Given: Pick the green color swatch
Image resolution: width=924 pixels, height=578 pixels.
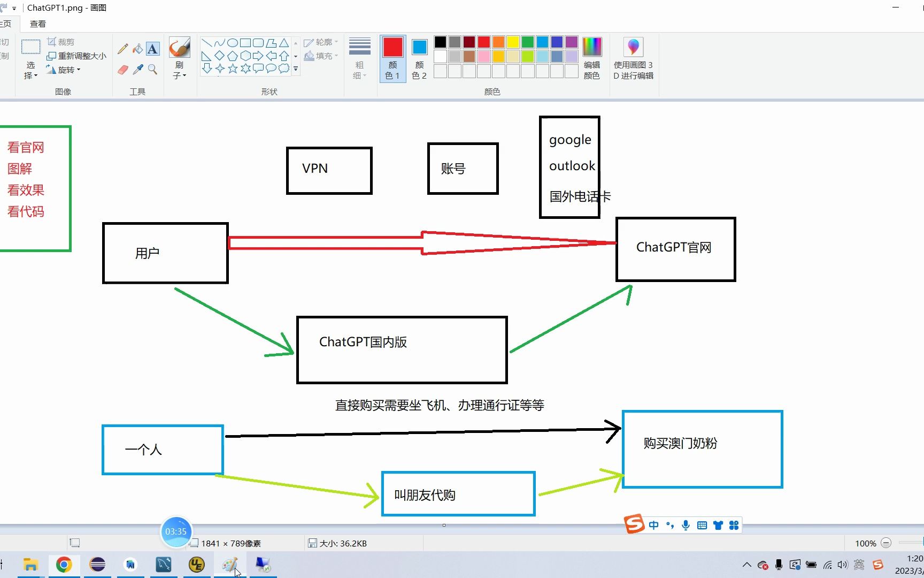Looking at the screenshot, I should 528,42.
